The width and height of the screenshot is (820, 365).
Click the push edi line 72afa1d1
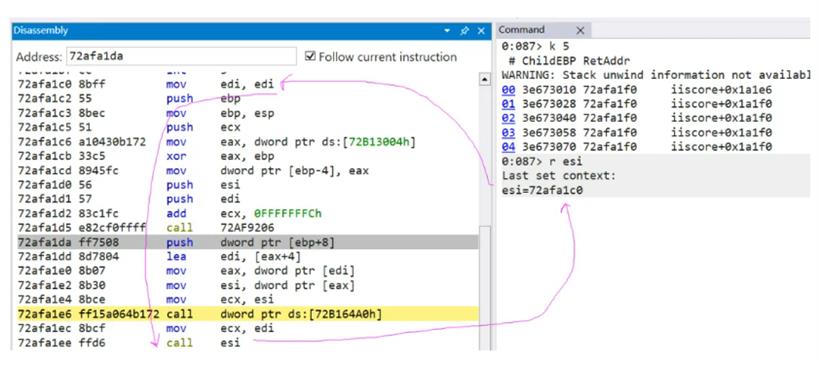point(128,199)
